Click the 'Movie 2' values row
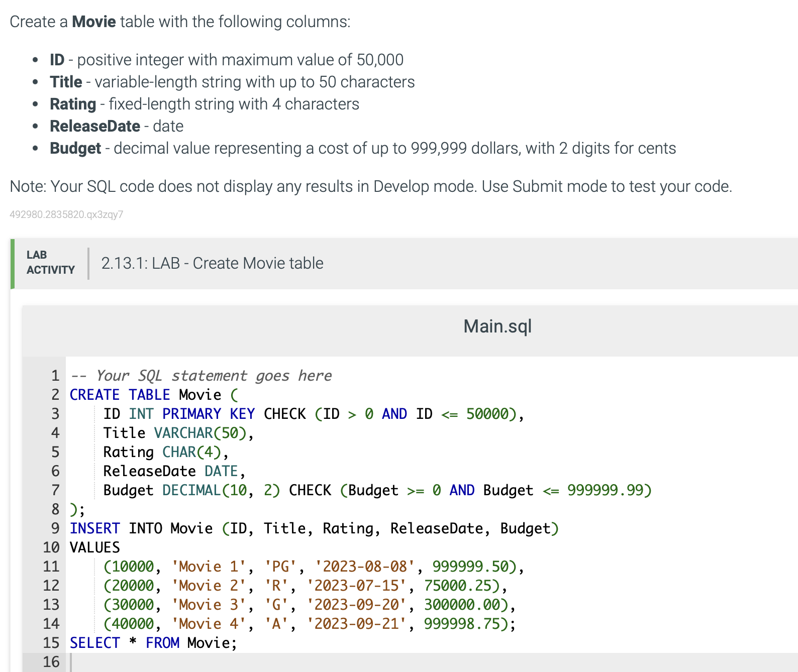The height and width of the screenshot is (672, 798). [306, 586]
